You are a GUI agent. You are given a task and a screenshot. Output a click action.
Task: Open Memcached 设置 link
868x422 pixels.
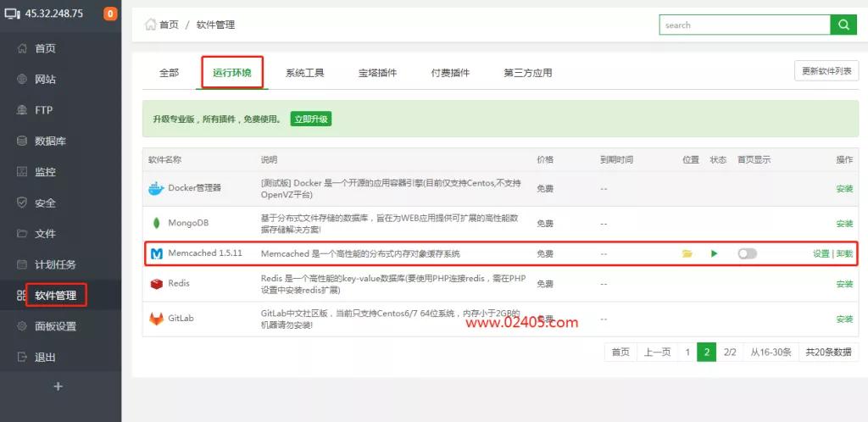(821, 254)
